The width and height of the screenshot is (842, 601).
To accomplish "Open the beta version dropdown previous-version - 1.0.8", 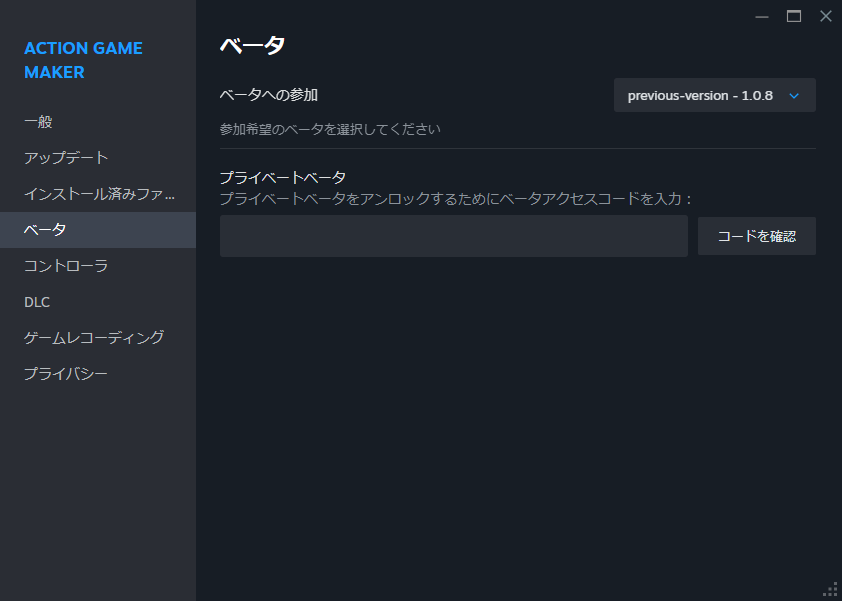I will point(715,96).
